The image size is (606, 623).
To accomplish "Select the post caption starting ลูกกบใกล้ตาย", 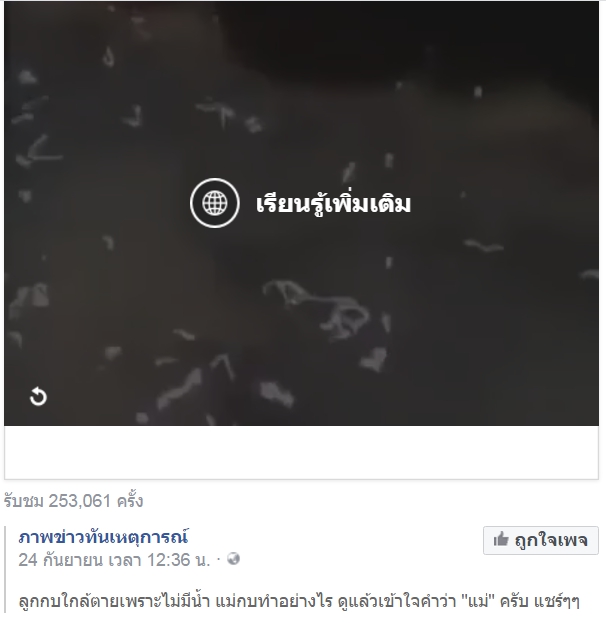I will pyautogui.click(x=299, y=601).
